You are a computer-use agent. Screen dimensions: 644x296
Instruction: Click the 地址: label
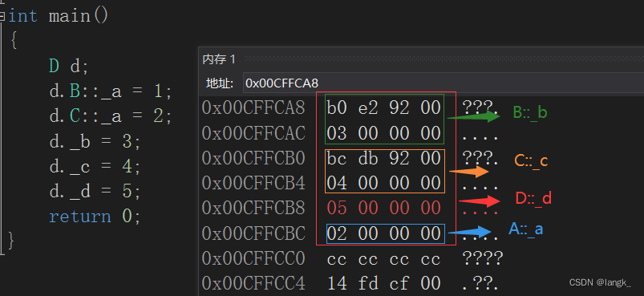[x=220, y=83]
